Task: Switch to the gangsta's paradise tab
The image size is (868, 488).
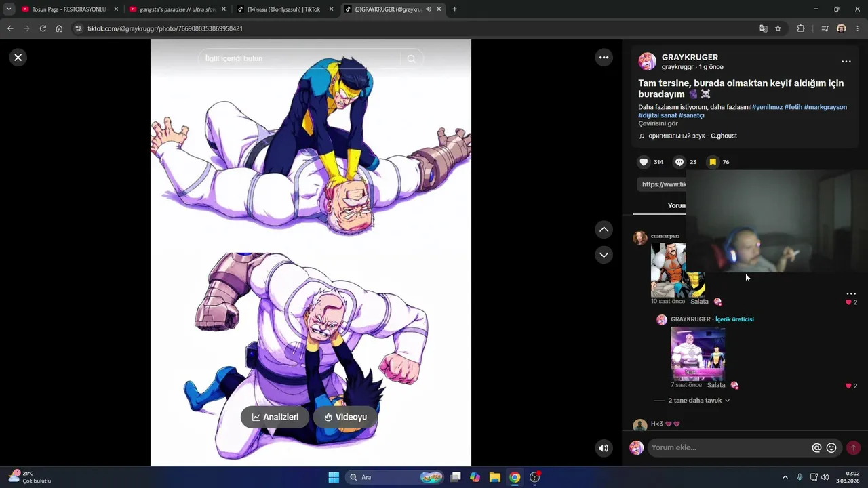Action: click(178, 9)
